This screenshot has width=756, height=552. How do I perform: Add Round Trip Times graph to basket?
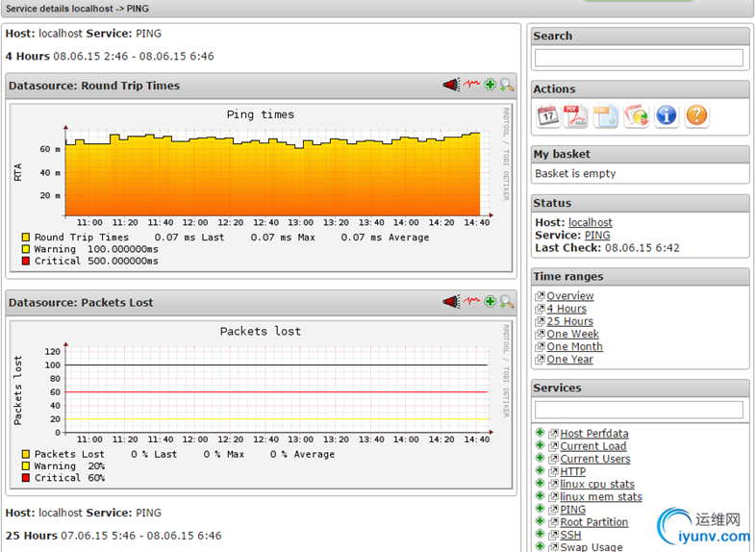click(x=490, y=85)
